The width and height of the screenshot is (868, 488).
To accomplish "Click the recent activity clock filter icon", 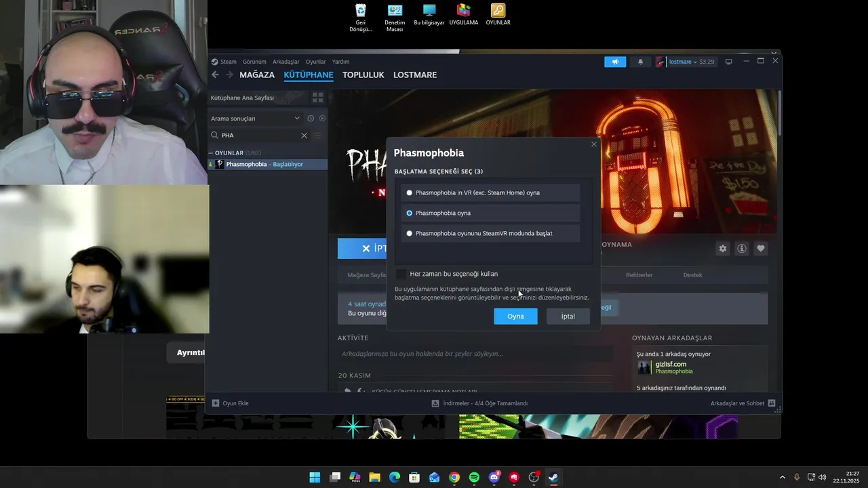I will (311, 119).
